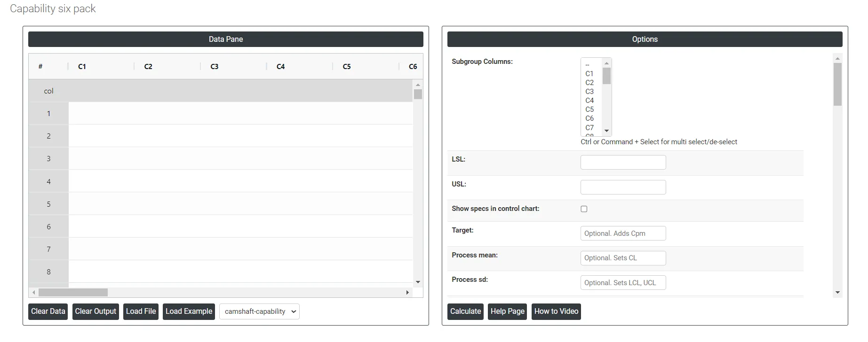
Task: Select the col row header
Action: (x=48, y=91)
